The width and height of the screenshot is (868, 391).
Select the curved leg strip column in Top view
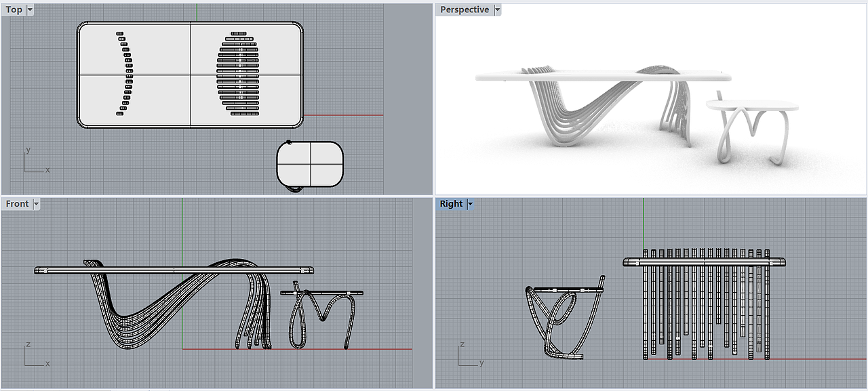[125, 73]
